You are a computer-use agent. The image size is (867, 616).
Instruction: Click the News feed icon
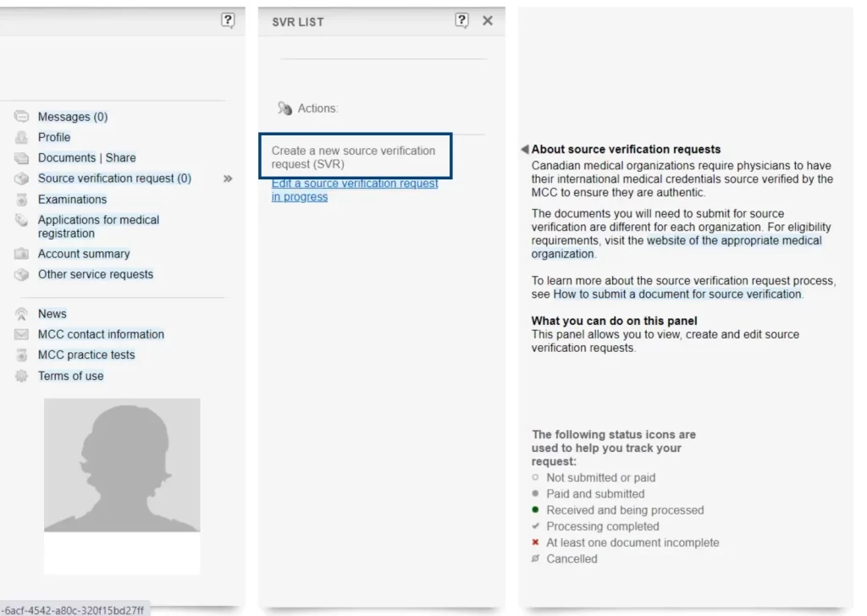coord(22,314)
